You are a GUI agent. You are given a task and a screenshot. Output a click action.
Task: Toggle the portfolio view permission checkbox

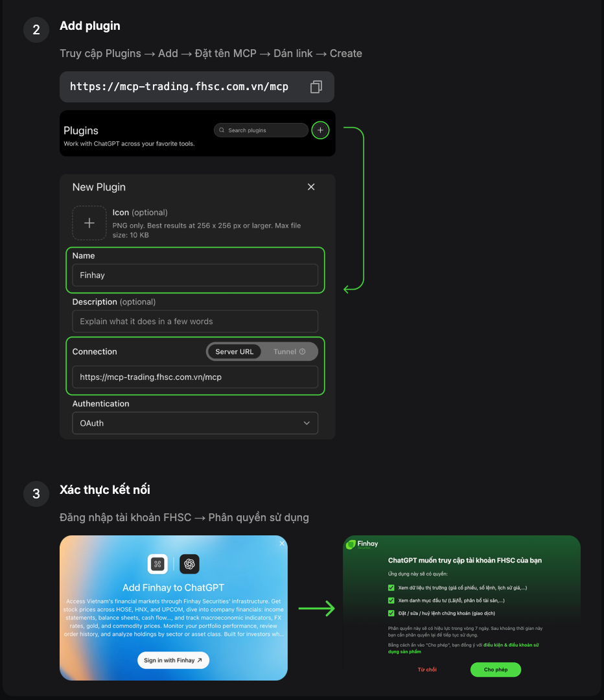(x=391, y=600)
